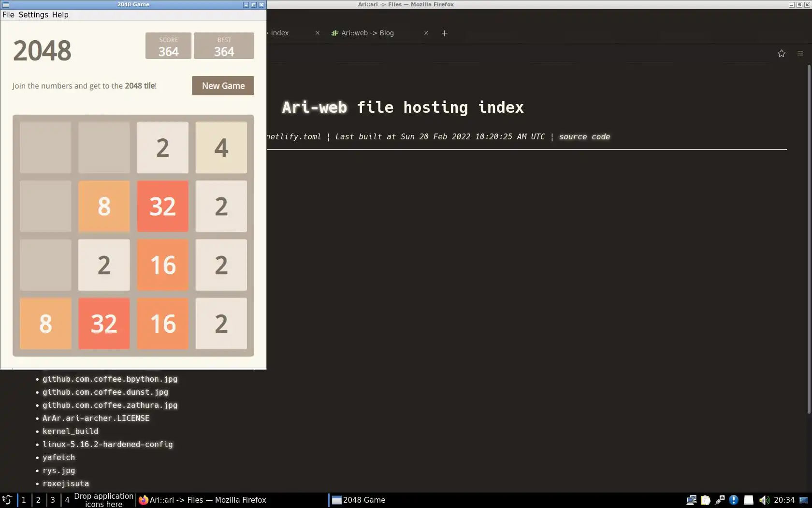Open the bird-logo start menu in the taskbar
812x508 pixels.
7,500
